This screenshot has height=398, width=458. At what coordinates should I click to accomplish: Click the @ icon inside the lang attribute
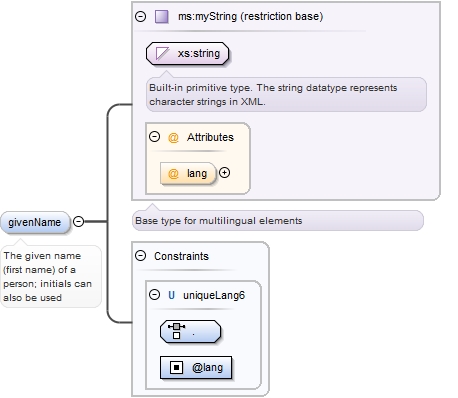coord(173,173)
